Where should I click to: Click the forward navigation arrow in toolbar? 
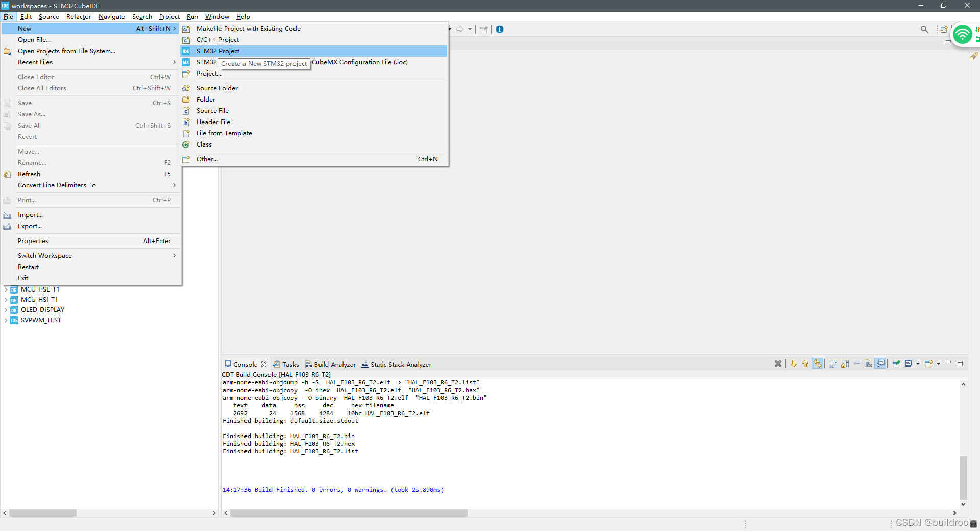[x=460, y=29]
